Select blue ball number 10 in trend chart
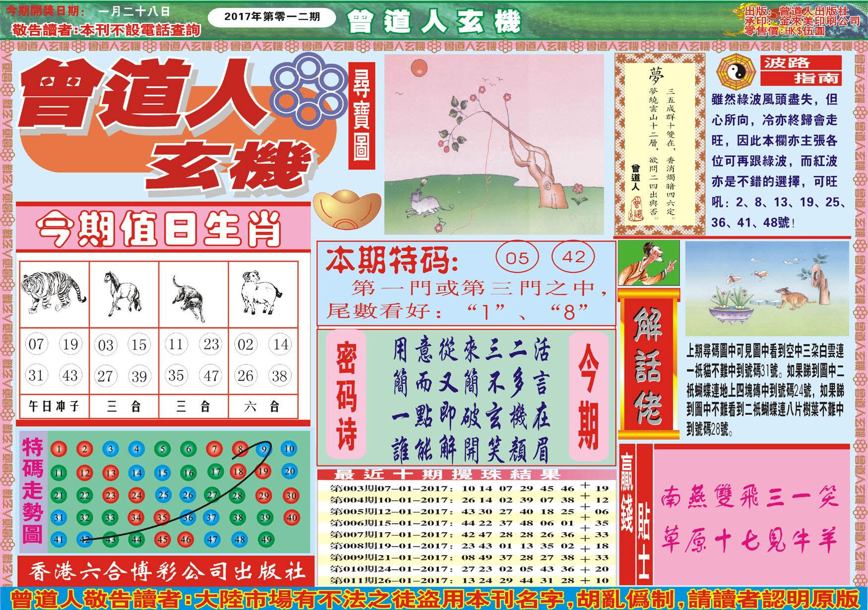This screenshot has width=868, height=610. [289, 449]
